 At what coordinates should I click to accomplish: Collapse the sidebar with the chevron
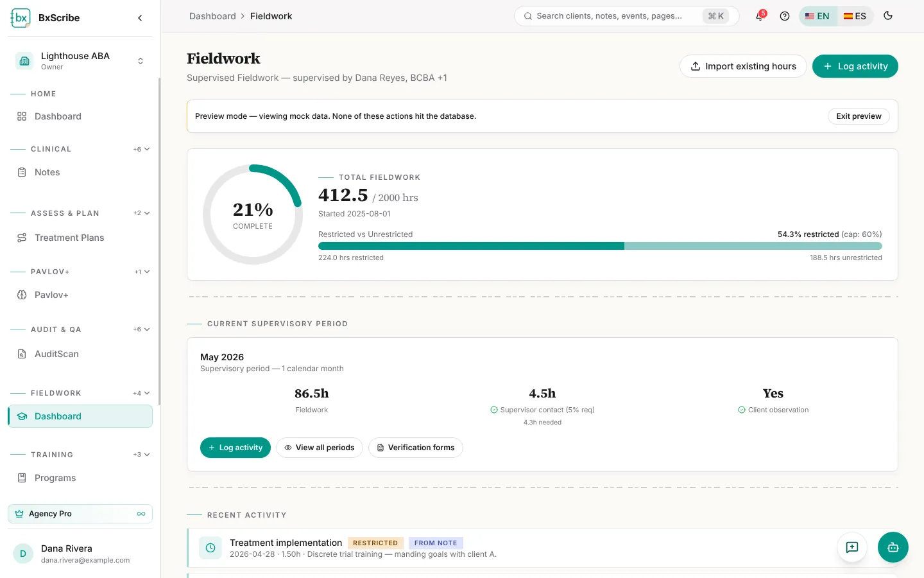(x=140, y=18)
